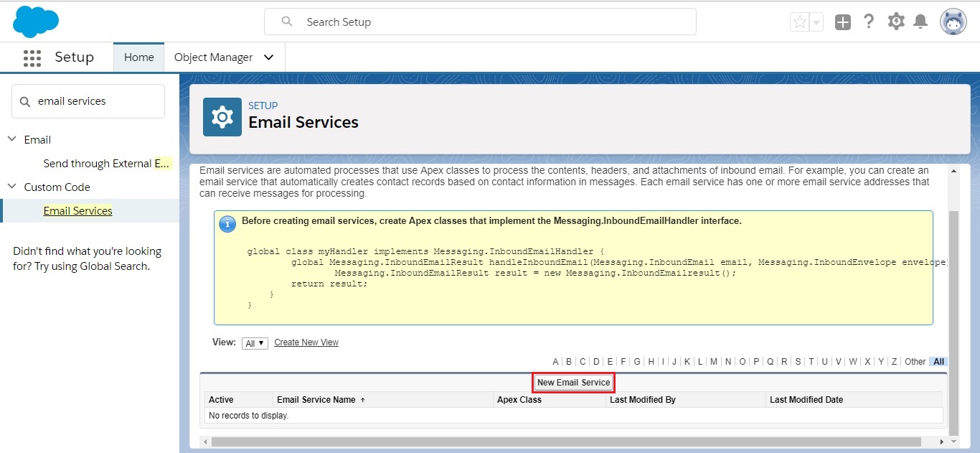Click the Favorites star icon
The image size is (980, 453).
coord(800,22)
